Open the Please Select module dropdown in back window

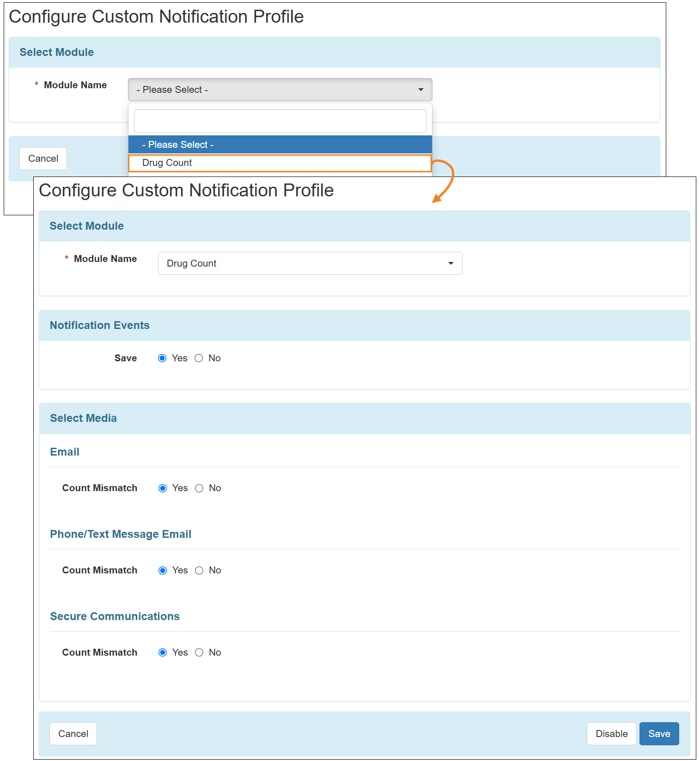(280, 90)
